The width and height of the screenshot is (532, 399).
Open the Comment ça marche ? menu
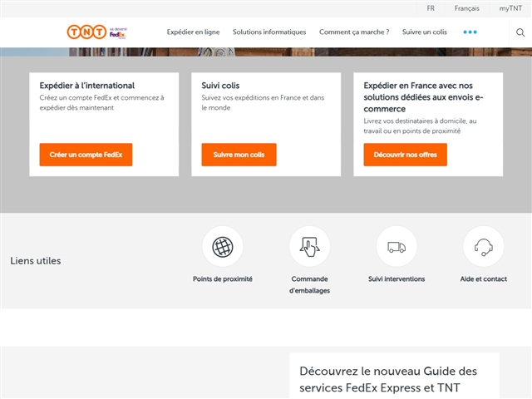point(354,32)
